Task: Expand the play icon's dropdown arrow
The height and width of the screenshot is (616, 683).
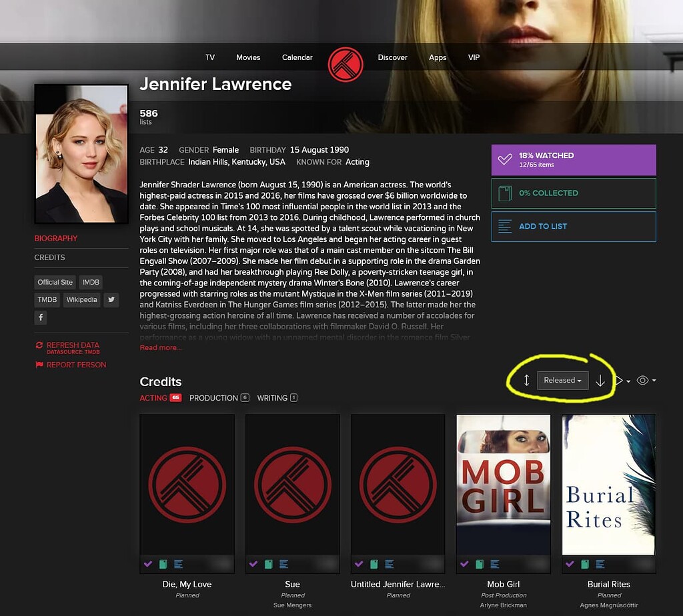Action: (628, 381)
